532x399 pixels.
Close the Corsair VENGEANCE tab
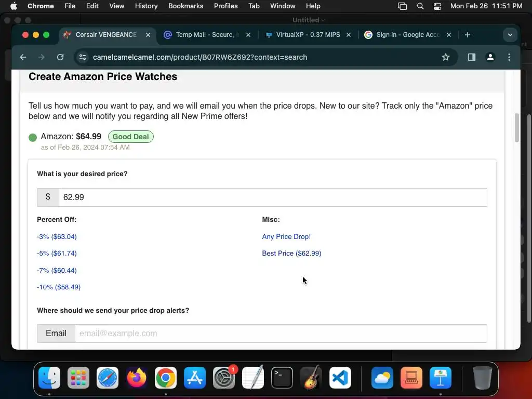point(148,35)
